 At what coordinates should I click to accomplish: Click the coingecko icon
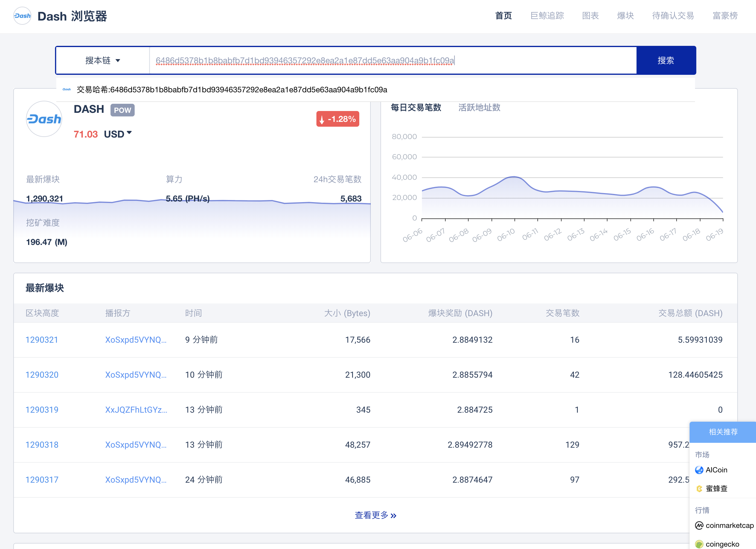click(x=699, y=544)
